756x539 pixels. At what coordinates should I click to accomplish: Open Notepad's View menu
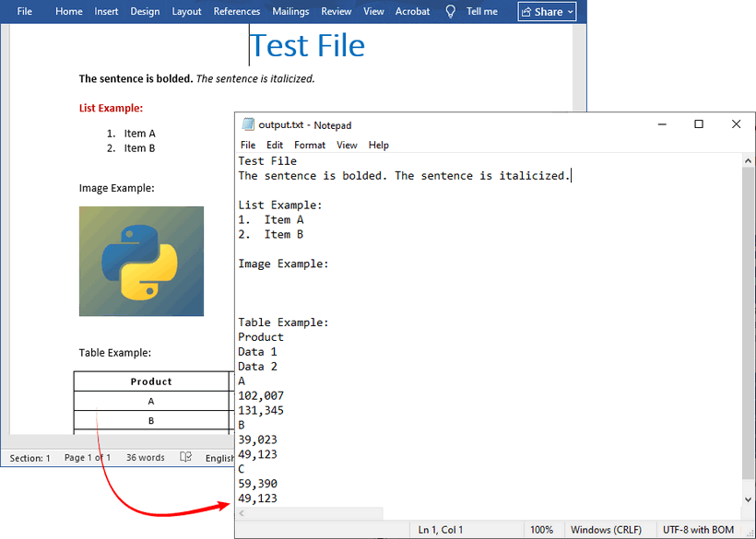347,145
